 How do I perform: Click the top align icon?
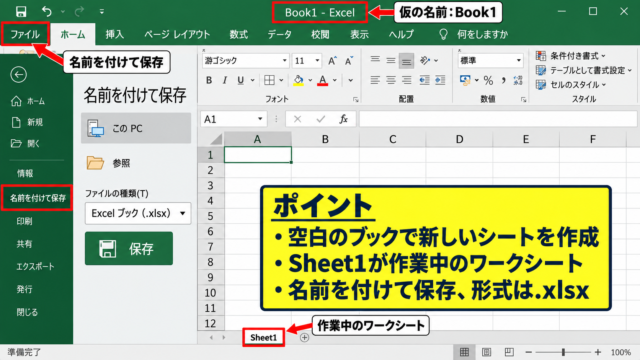coord(375,60)
